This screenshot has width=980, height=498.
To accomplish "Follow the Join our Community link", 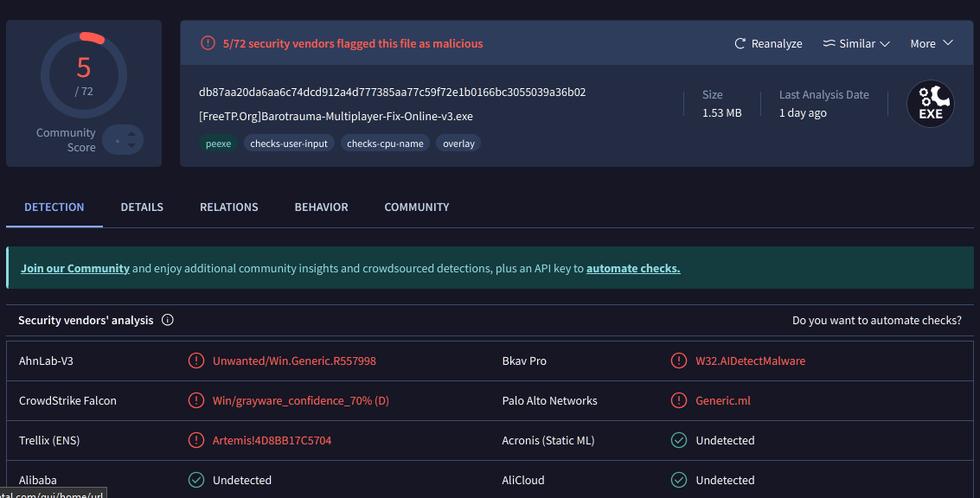I will tap(75, 268).
